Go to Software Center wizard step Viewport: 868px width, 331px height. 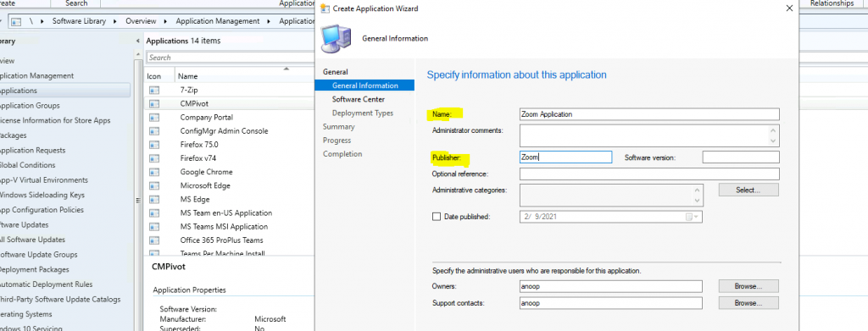tap(359, 99)
